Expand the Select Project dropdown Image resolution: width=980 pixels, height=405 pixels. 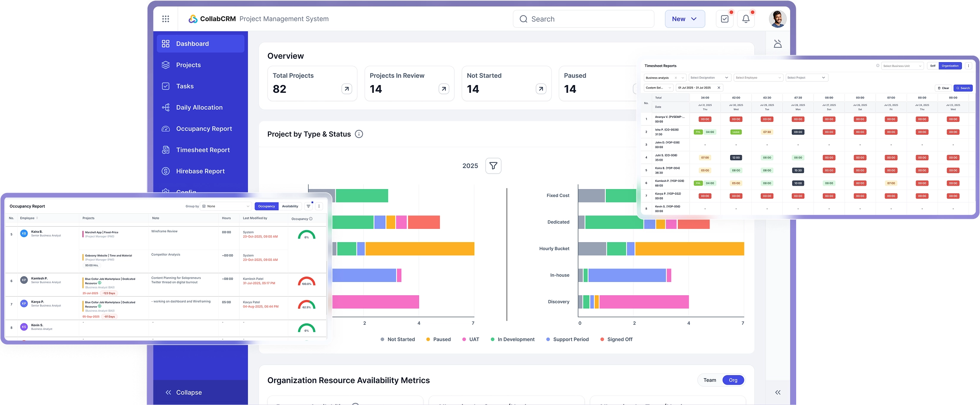(x=806, y=77)
